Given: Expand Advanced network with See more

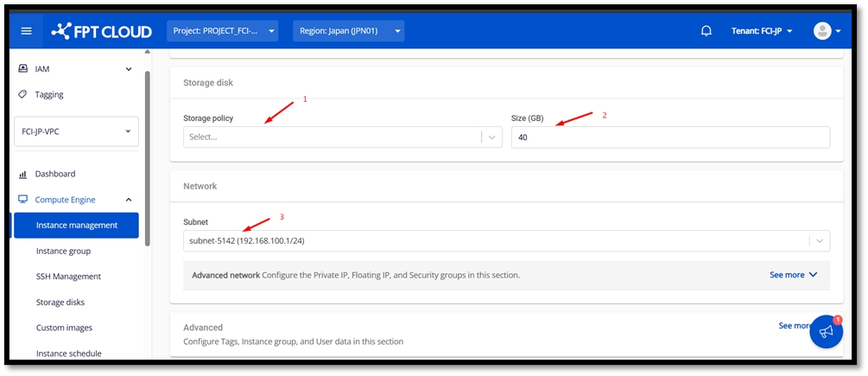Looking at the screenshot, I should pyautogui.click(x=793, y=275).
